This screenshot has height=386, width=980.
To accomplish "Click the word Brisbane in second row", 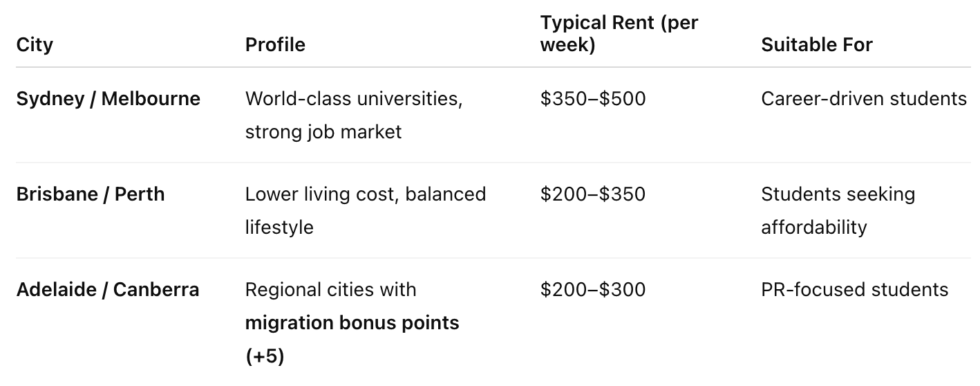I will click(56, 194).
